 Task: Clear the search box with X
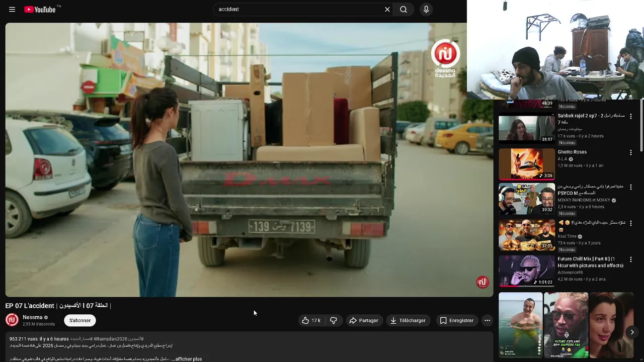[x=387, y=10]
